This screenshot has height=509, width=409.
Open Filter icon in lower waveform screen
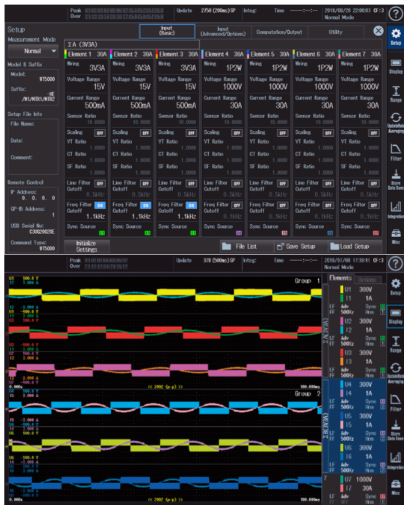coord(396,402)
